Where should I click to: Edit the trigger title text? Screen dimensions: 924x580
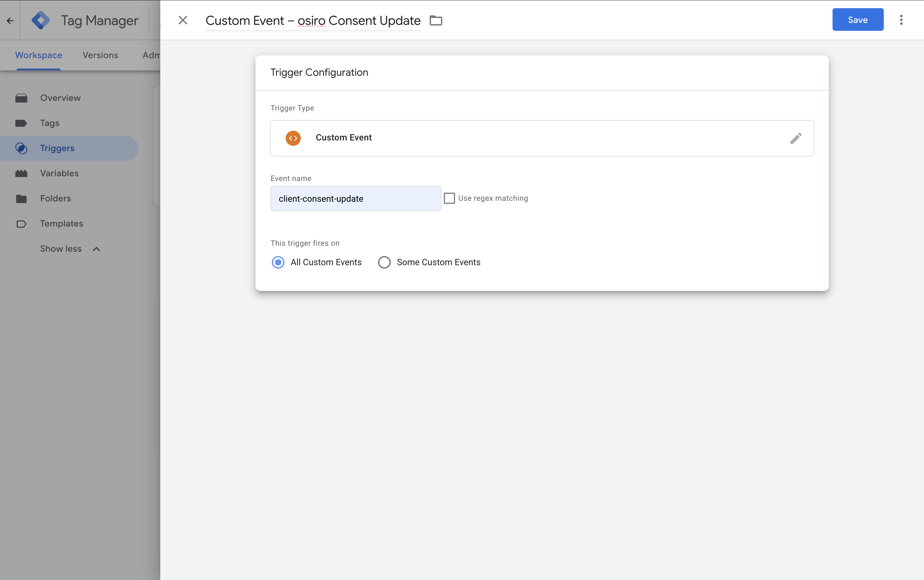click(313, 20)
